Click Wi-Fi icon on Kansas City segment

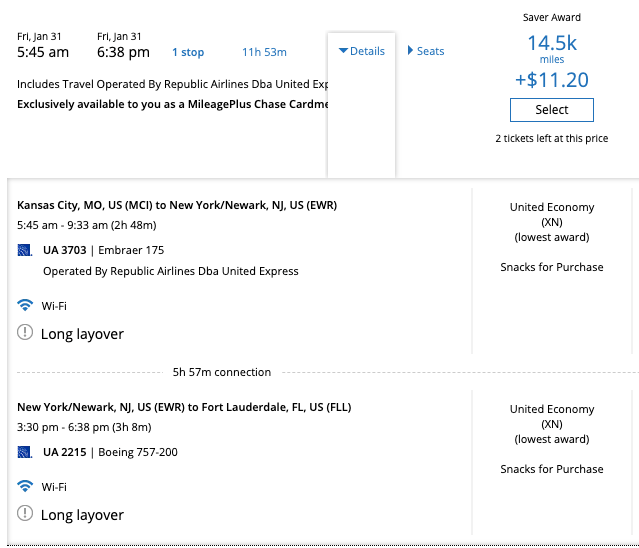point(26,305)
